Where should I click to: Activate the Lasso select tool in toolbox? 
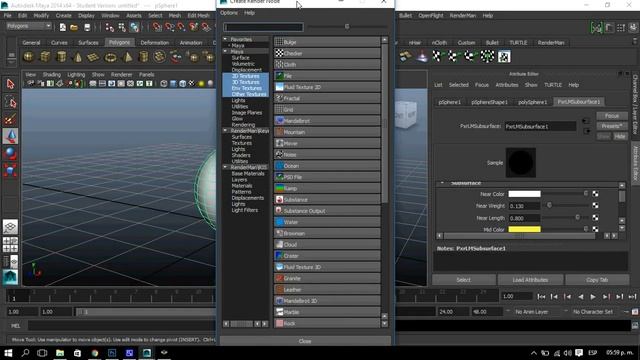point(10,102)
